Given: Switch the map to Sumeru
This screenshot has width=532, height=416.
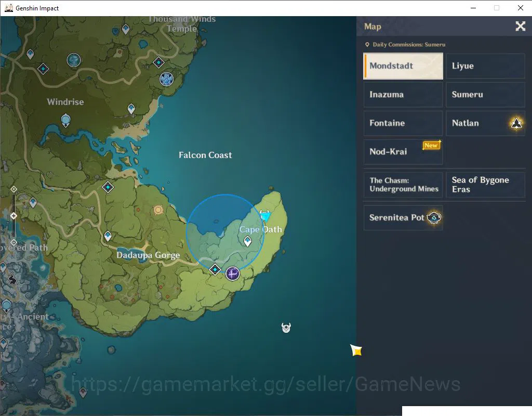Looking at the screenshot, I should click(x=485, y=95).
